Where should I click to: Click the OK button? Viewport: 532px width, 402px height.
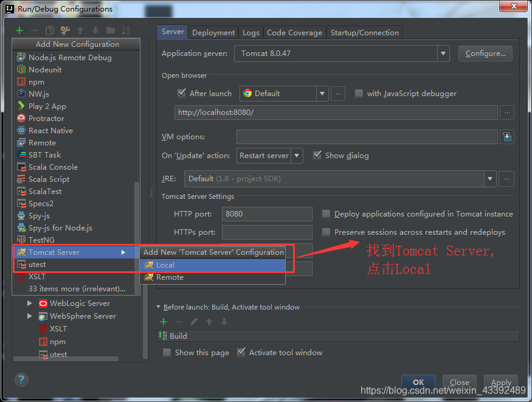coord(418,383)
